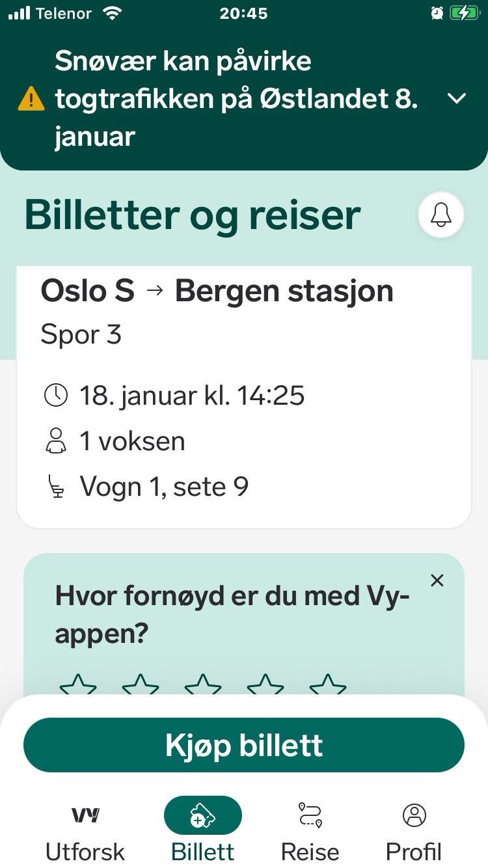Select the Billett tab
The width and height of the screenshot is (488, 868).
tap(202, 831)
